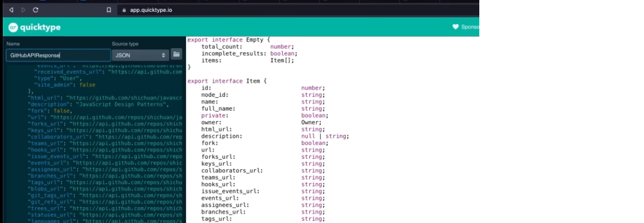Click the "null | string" description type
The height and width of the screenshot is (223, 644).
(324, 136)
